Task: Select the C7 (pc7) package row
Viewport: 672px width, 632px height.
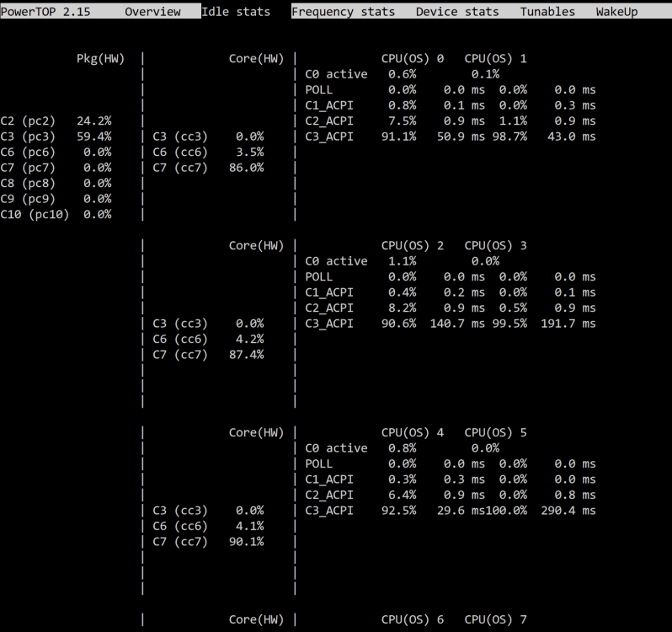Action: pyautogui.click(x=56, y=168)
